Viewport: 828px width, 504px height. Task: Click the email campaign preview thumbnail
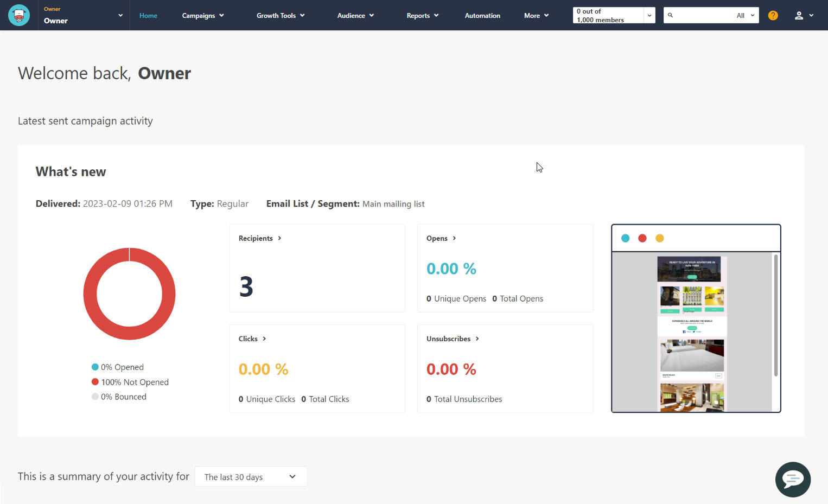pos(696,318)
